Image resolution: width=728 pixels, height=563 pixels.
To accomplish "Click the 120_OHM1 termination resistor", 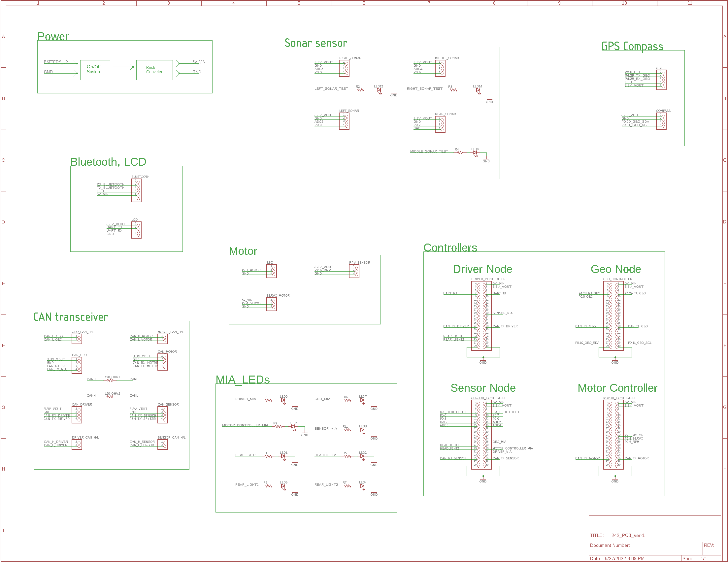I will click(110, 380).
